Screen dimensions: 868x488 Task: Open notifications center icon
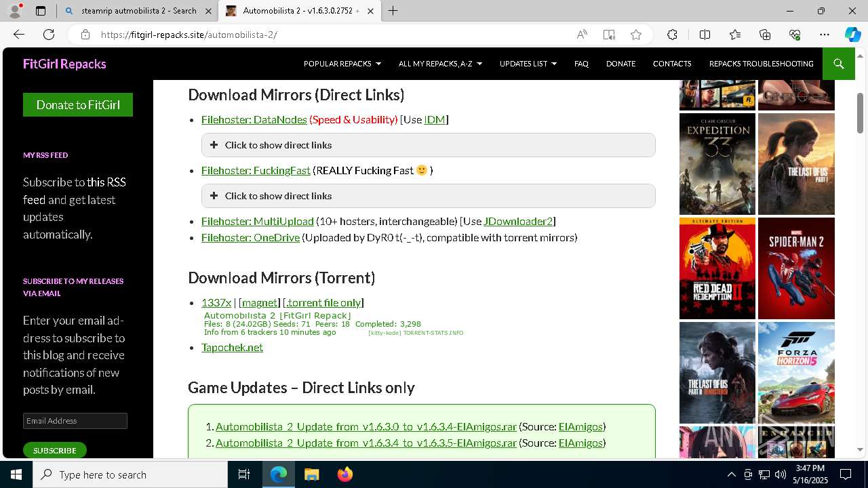point(846,474)
